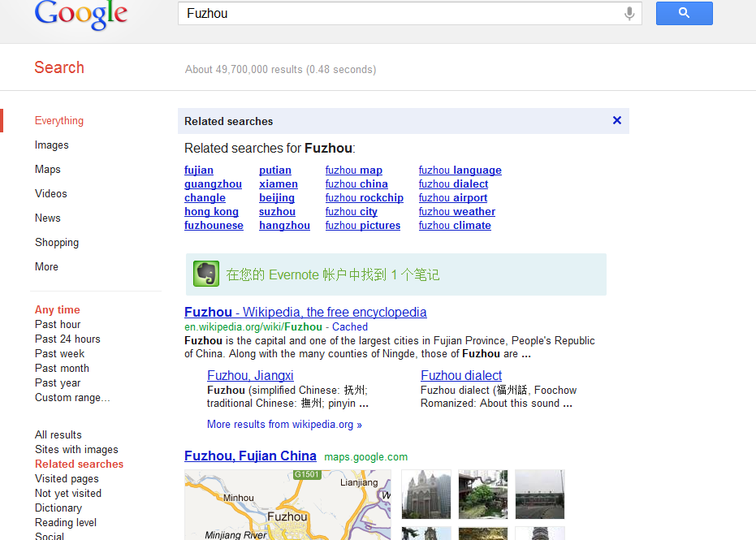The width and height of the screenshot is (756, 540).
Task: Open related search fuzhou dialect
Action: pyautogui.click(x=453, y=184)
